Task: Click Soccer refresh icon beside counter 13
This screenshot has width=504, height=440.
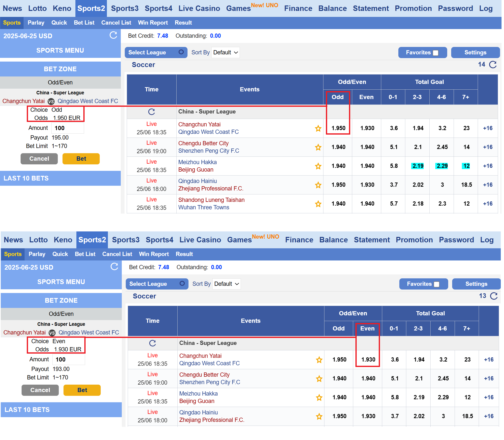Action: pos(494,296)
